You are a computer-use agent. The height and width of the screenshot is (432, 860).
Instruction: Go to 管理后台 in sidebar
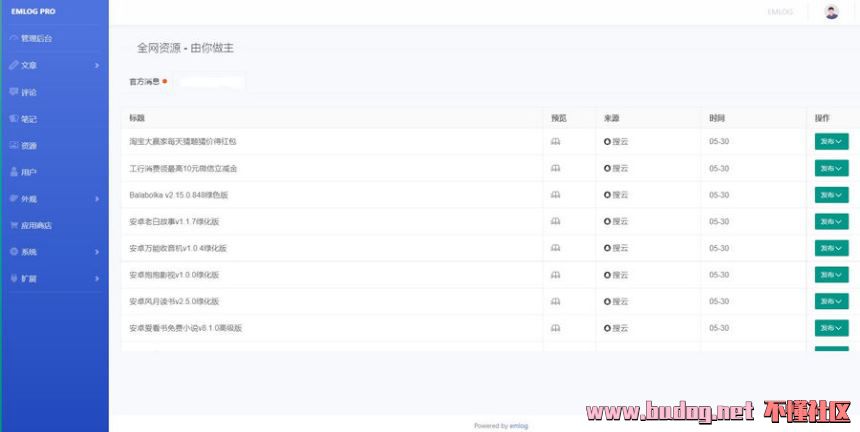click(36, 38)
